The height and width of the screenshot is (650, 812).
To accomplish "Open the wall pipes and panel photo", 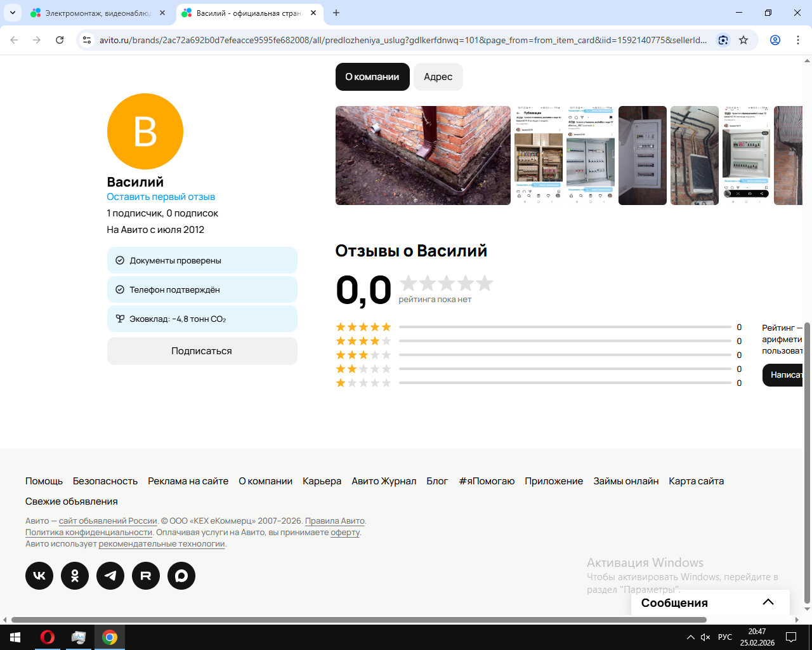I will tap(695, 156).
